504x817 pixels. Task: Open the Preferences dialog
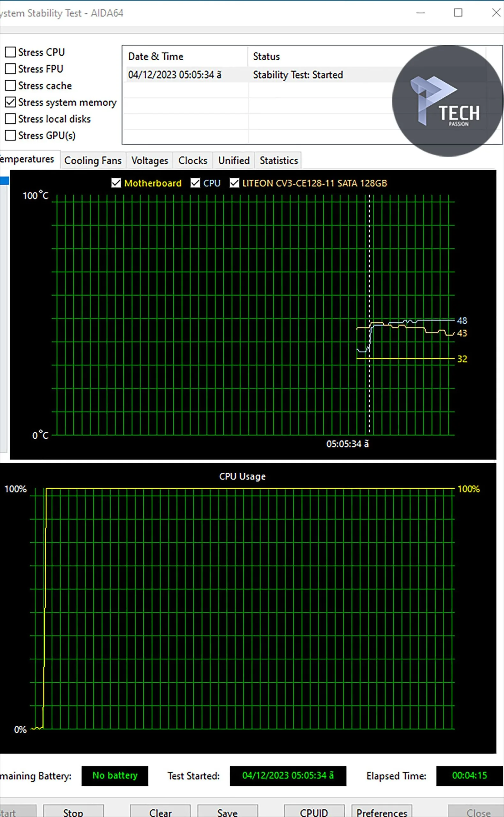click(x=382, y=811)
